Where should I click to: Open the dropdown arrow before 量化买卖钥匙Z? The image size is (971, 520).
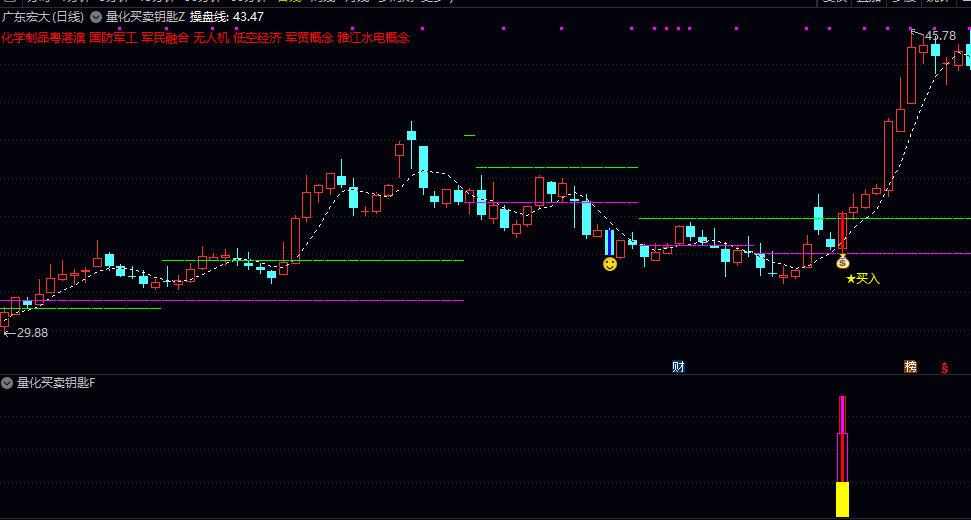pyautogui.click(x=96, y=17)
